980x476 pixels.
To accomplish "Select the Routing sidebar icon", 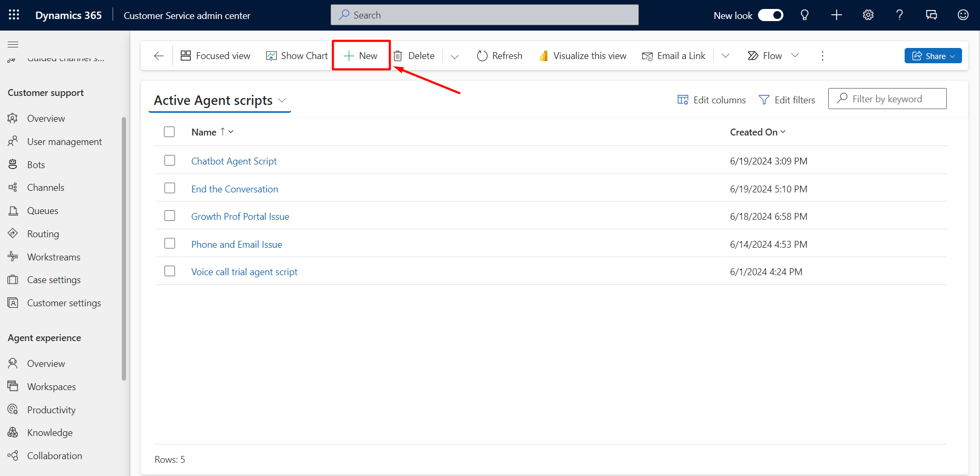I will 13,234.
